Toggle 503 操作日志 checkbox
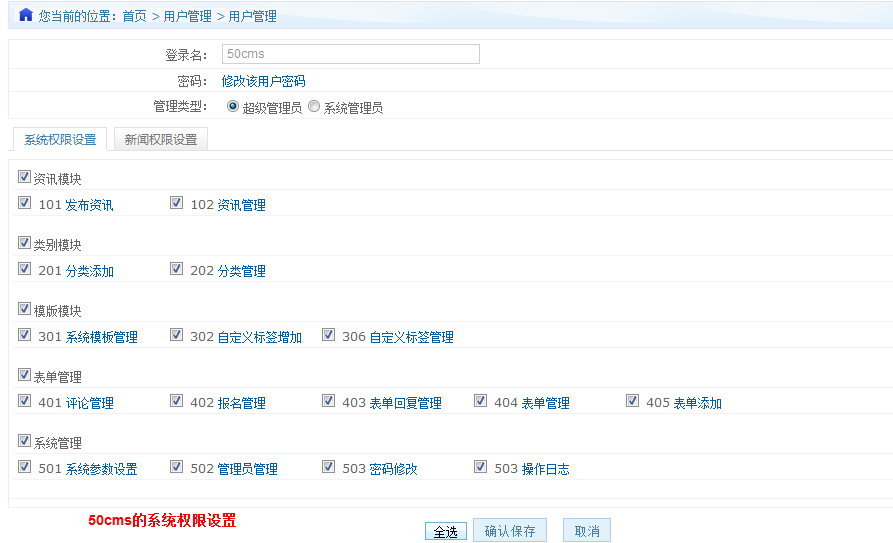Screen dimensions: 893x543 (x=480, y=467)
